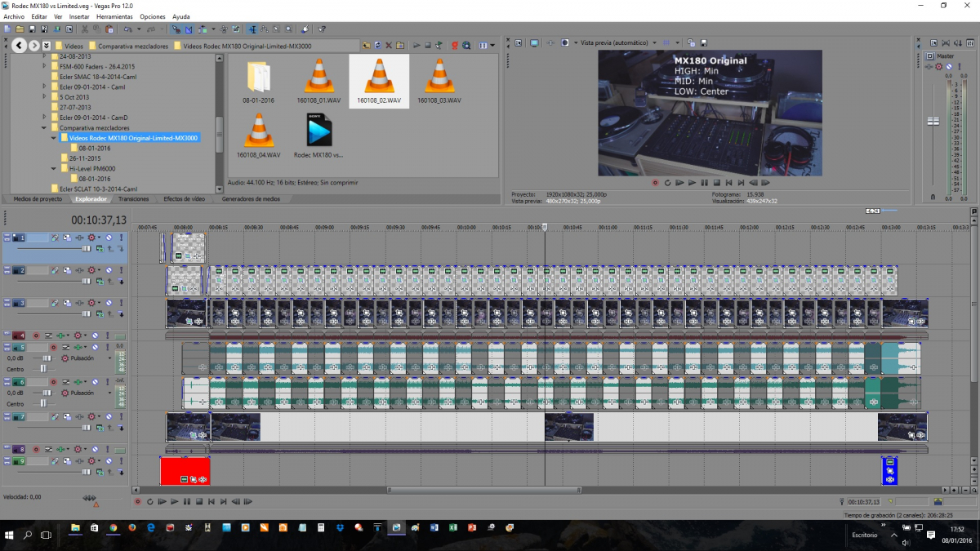Click the Stop button in the timeline transport bar
Screen dimensions: 980x551
pos(199,501)
